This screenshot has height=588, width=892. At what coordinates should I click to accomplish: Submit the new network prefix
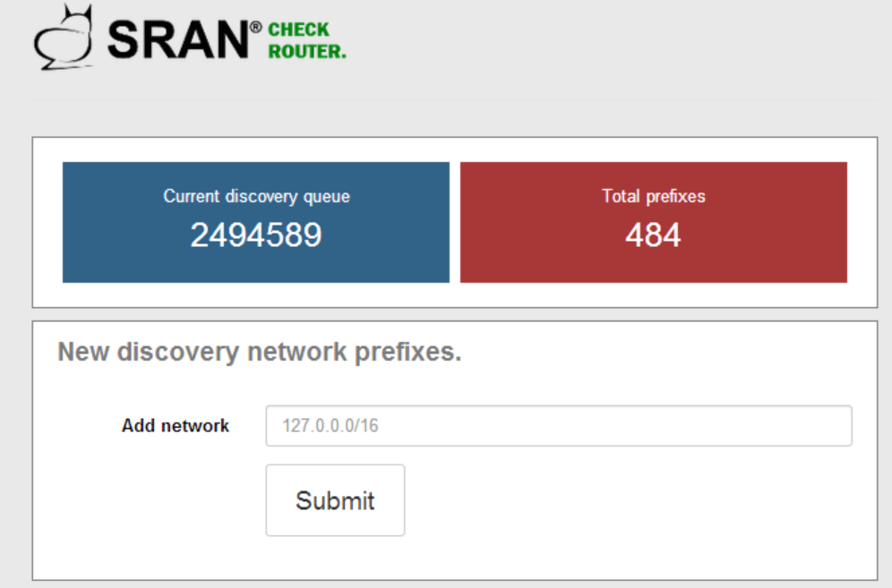335,500
